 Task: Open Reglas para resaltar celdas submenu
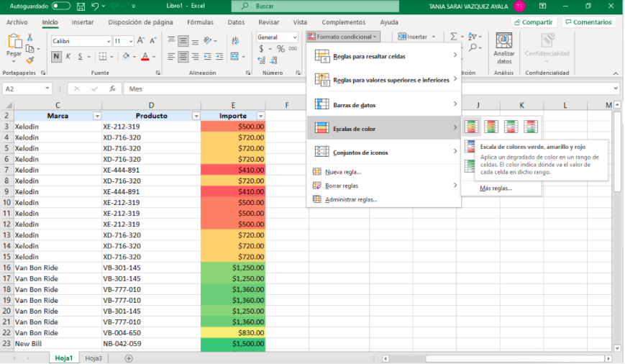(x=384, y=56)
